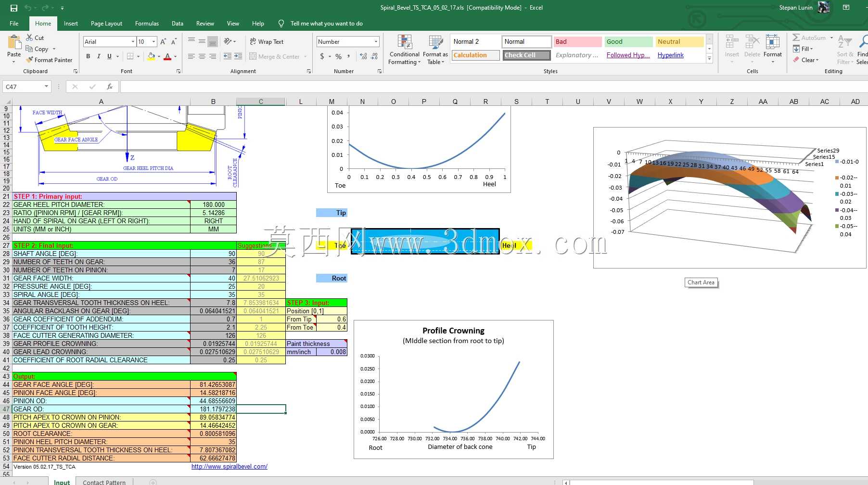
Task: Open the Contact Pattern sheet tab
Action: pos(104,482)
